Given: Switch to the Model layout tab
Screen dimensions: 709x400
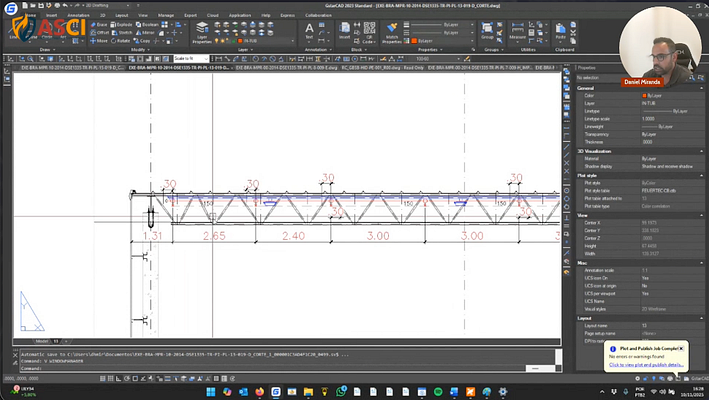Looking at the screenshot, I should 42,341.
